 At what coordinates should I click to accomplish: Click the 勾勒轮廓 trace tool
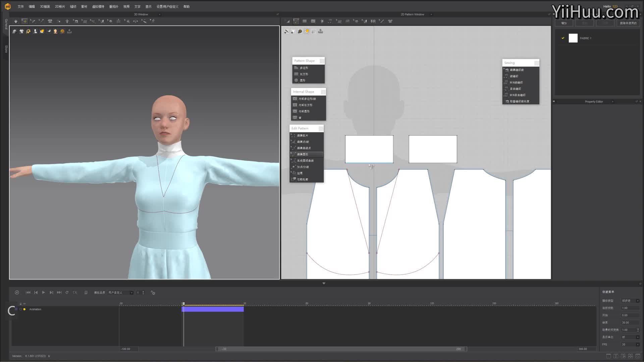tap(303, 179)
